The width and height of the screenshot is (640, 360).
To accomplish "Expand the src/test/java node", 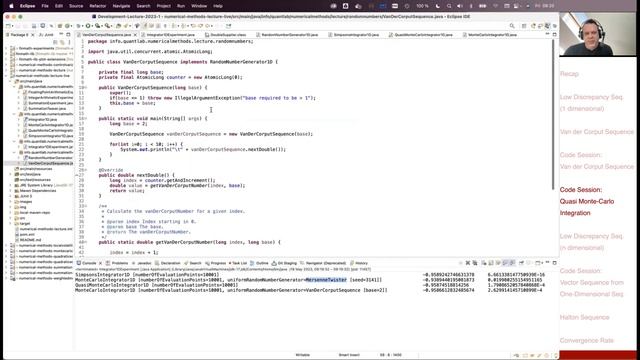I will click(11, 174).
